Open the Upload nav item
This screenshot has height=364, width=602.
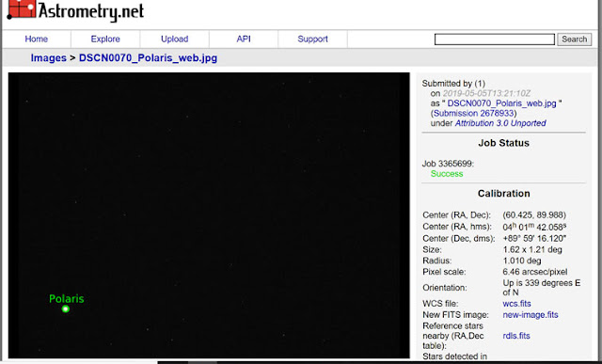tap(174, 39)
